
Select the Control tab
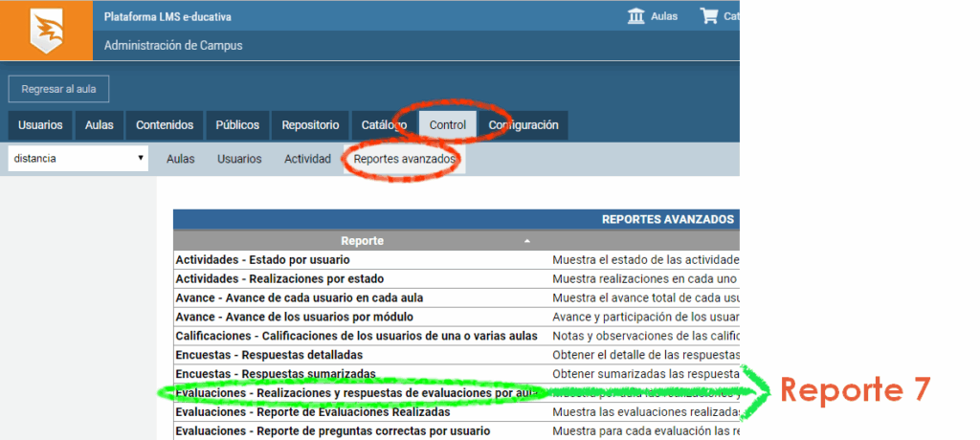pyautogui.click(x=448, y=125)
